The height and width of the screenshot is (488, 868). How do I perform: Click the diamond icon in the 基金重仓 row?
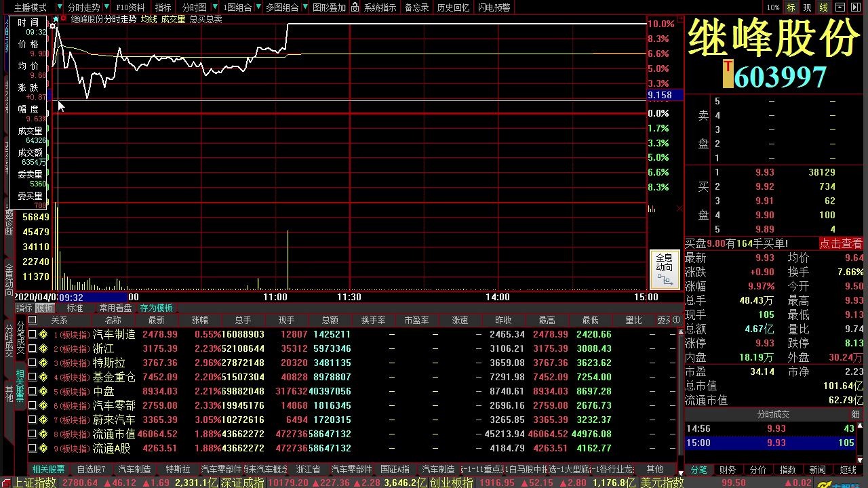coord(43,377)
